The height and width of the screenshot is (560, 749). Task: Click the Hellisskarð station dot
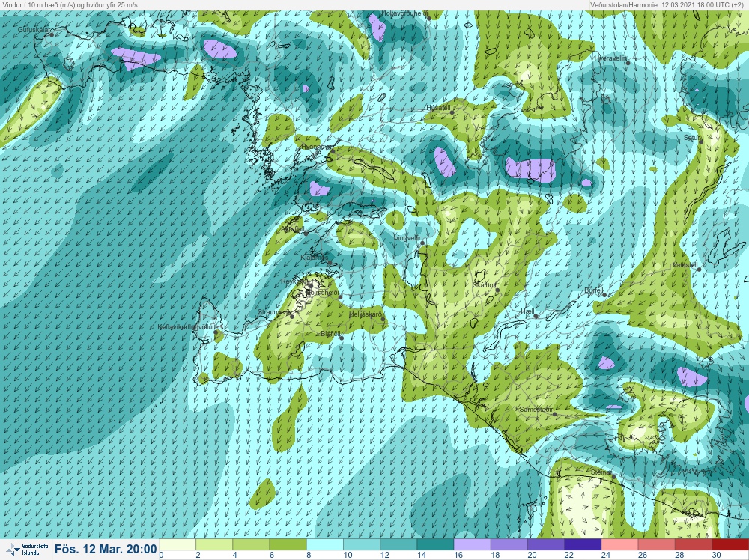point(383,319)
